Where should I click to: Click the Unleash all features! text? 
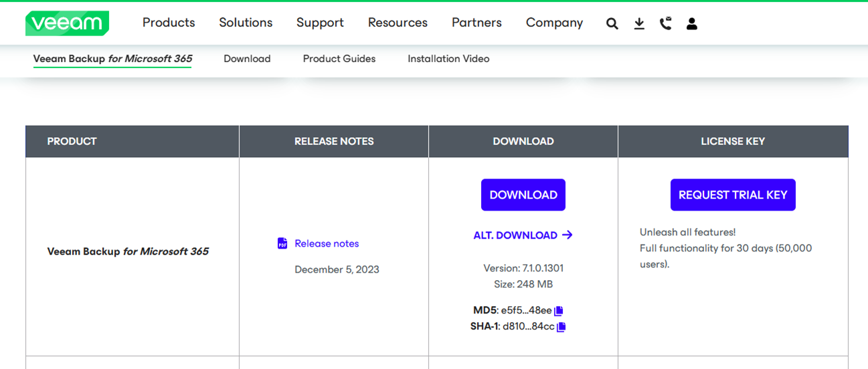pos(687,232)
